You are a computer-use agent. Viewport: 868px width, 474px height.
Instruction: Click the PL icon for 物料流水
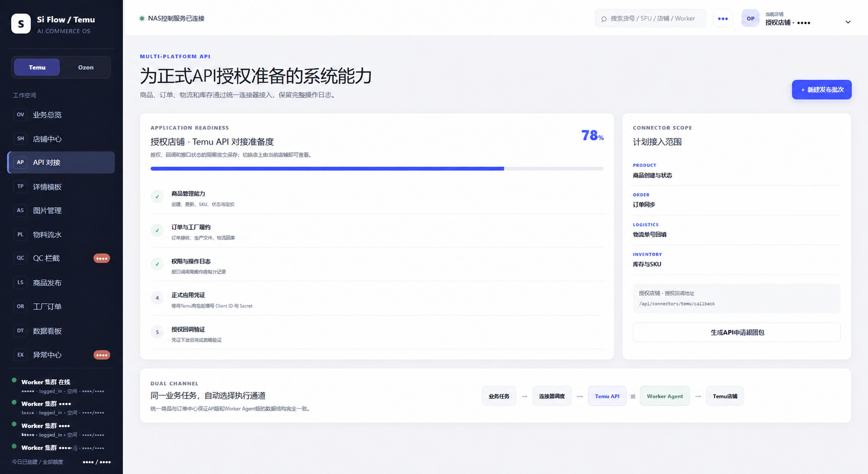[x=20, y=235]
